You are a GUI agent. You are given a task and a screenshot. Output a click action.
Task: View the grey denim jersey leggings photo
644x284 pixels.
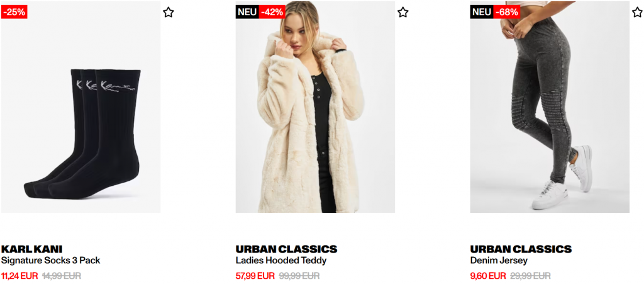(x=550, y=107)
